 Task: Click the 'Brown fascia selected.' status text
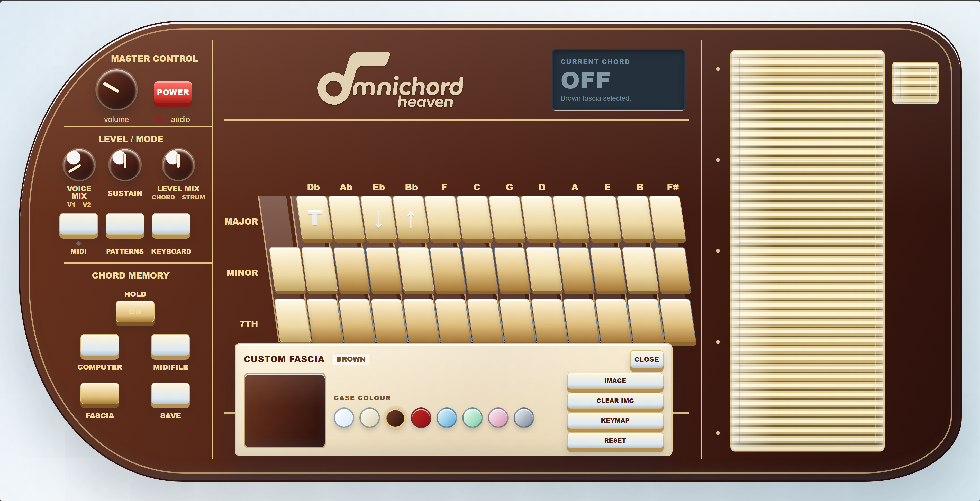pyautogui.click(x=595, y=98)
